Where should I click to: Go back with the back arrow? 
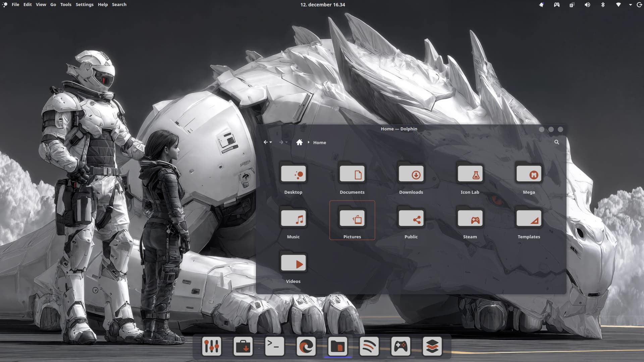(x=266, y=142)
